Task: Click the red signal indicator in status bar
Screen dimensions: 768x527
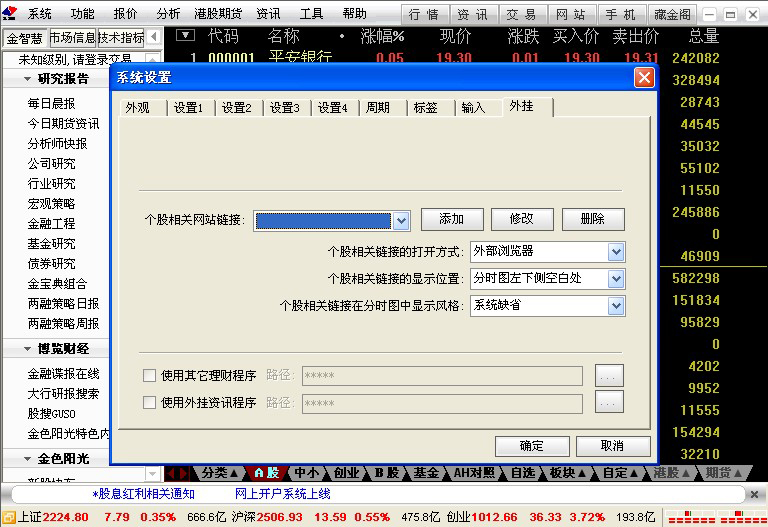Action: click(716, 517)
